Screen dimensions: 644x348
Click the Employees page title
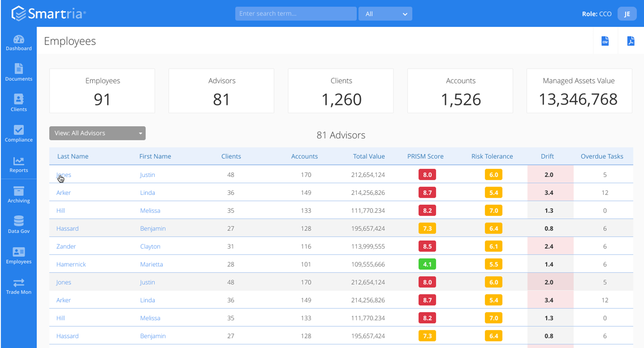(70, 41)
